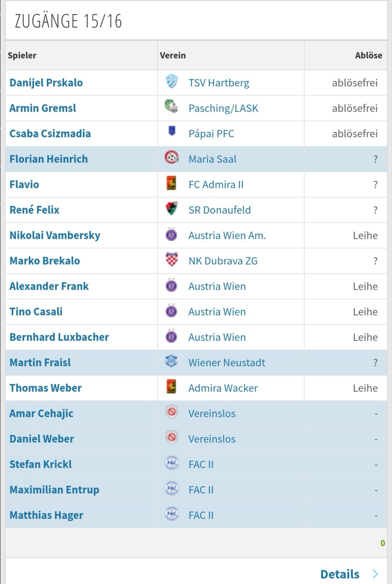Click the FAC II logo beside Stefan Krickl

point(171,463)
